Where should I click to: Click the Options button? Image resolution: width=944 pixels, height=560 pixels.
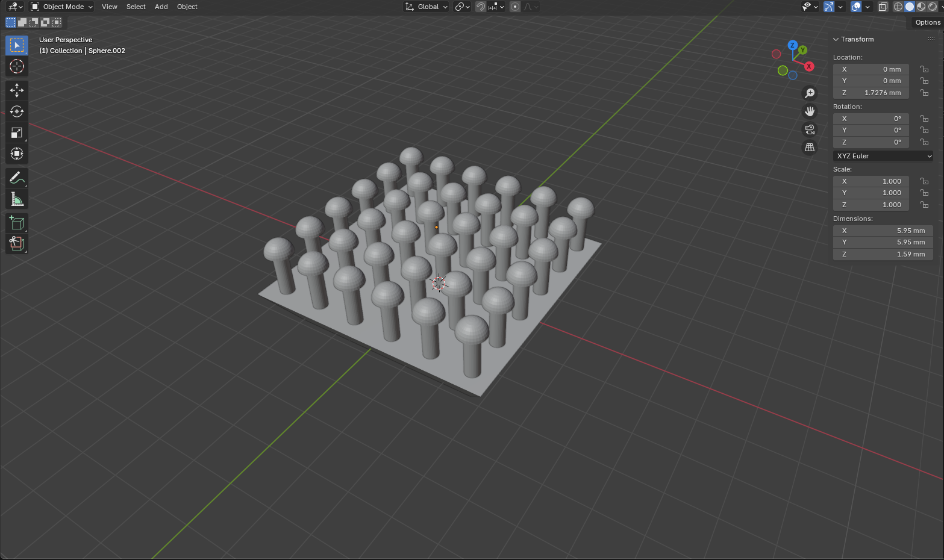927,22
